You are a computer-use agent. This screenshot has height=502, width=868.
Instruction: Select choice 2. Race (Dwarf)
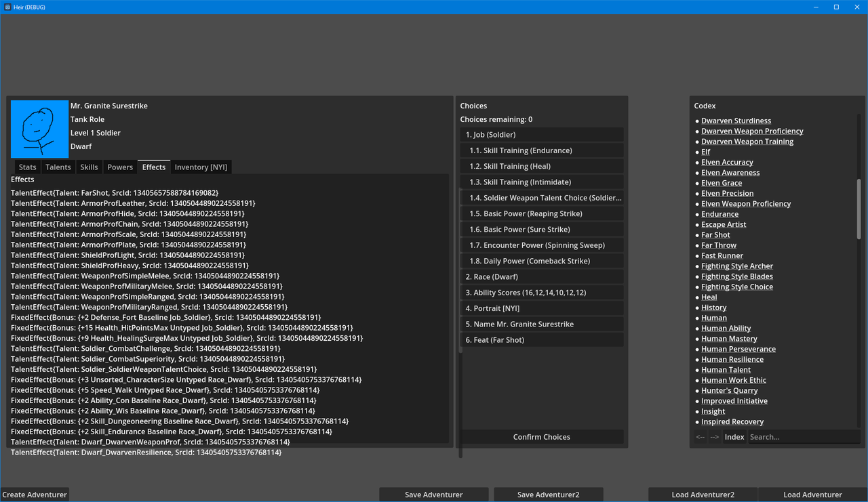click(542, 277)
